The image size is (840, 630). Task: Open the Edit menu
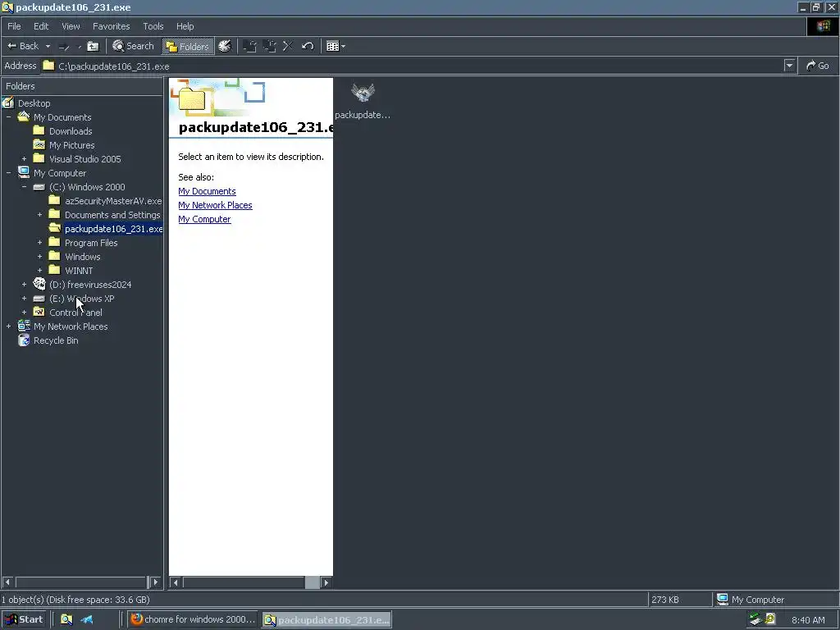pos(41,26)
